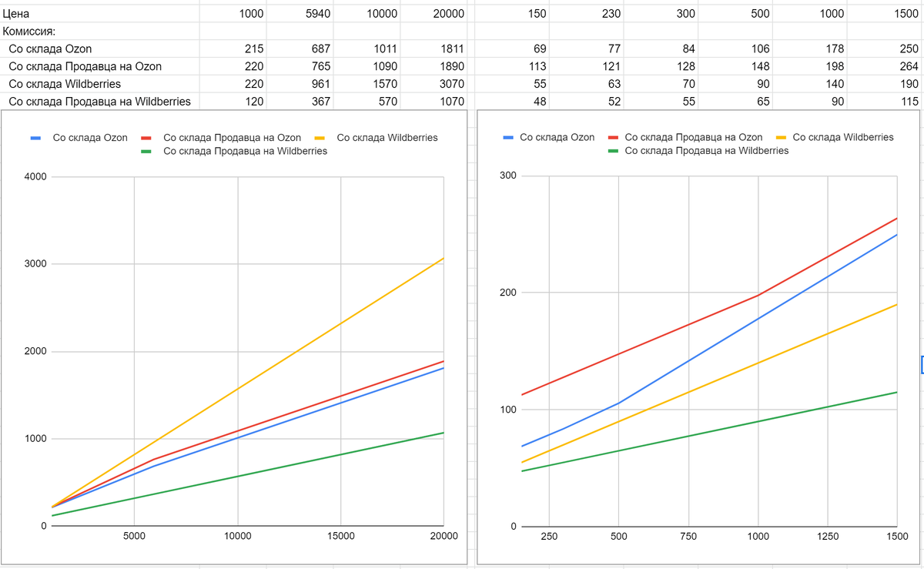Click red legend marker in chart scaled to 4000

click(x=146, y=138)
